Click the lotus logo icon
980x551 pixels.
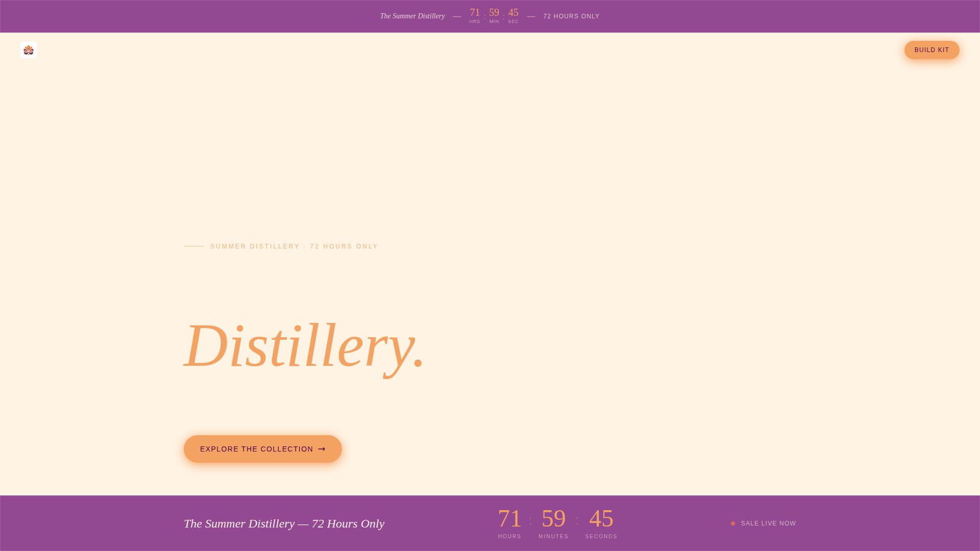click(29, 50)
